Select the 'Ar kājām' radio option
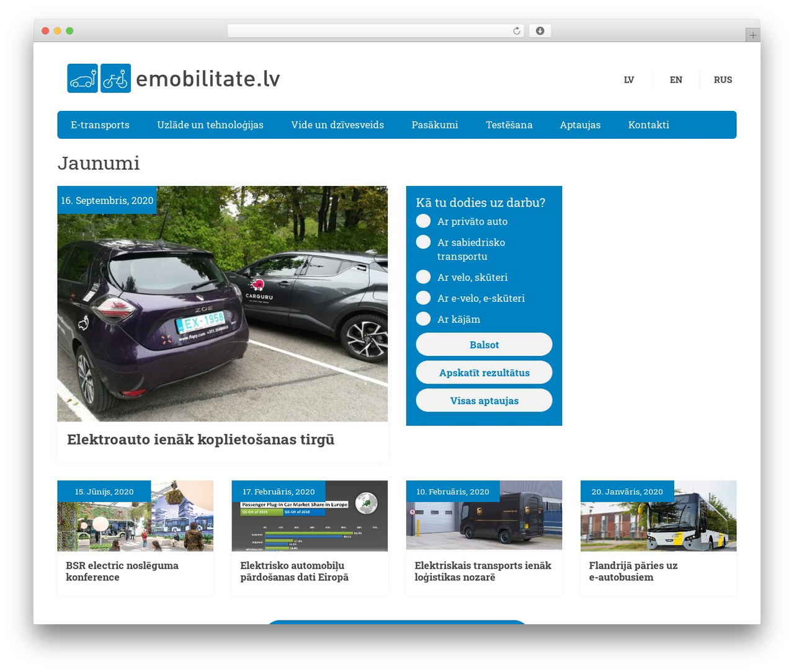 [x=423, y=319]
